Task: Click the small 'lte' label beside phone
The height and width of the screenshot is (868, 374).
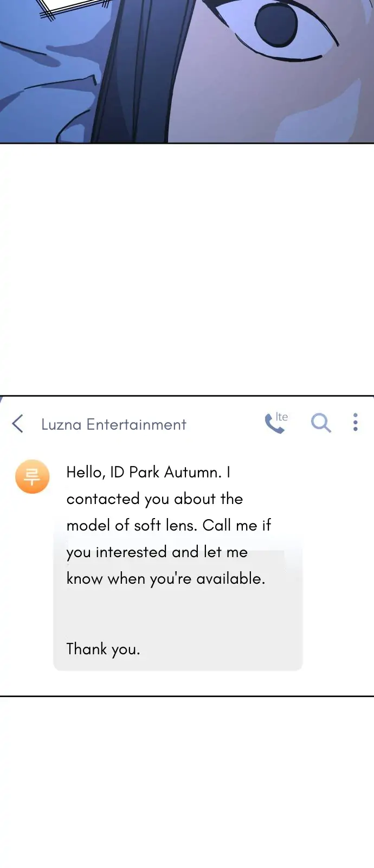Action: point(282,417)
